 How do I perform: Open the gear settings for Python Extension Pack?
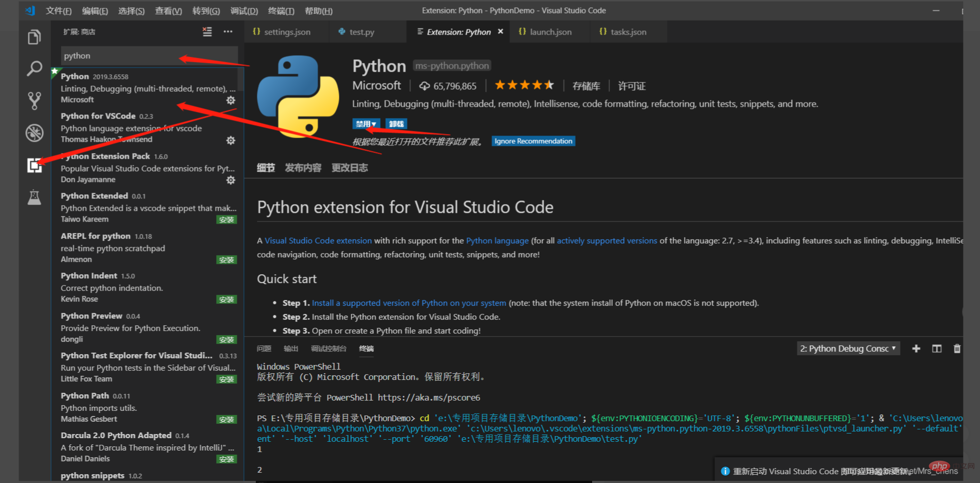coord(231,180)
